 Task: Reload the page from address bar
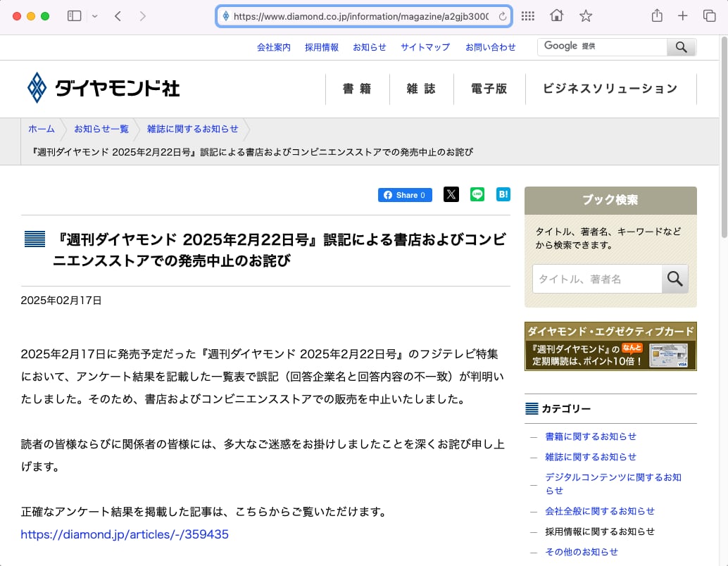503,16
